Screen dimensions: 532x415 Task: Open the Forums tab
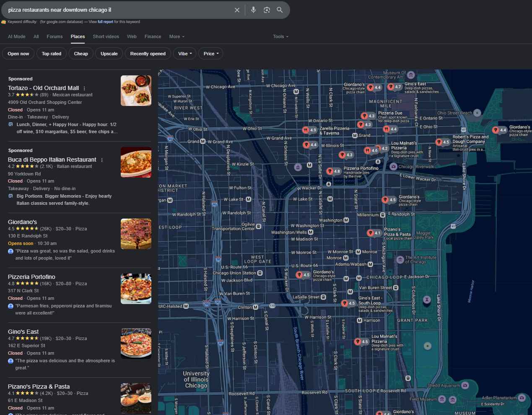pos(54,37)
